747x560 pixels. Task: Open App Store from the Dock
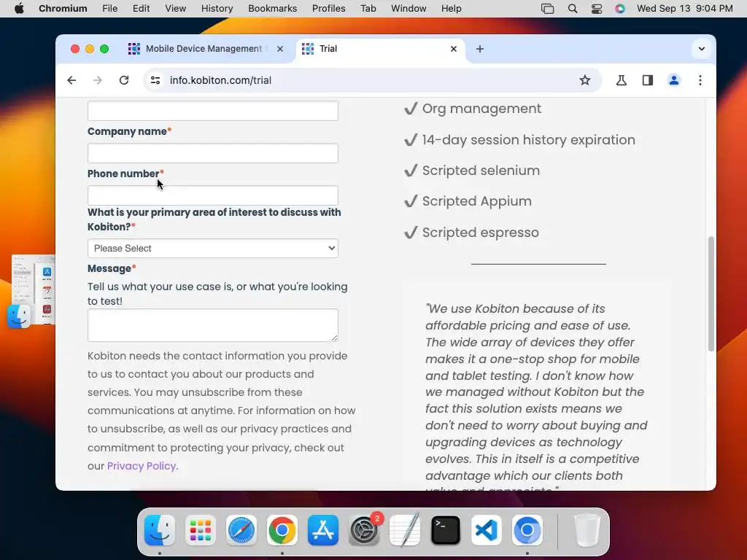[323, 530]
